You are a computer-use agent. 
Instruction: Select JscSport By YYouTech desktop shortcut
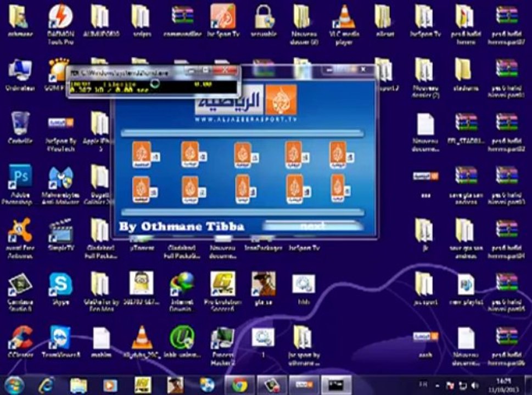(60, 134)
